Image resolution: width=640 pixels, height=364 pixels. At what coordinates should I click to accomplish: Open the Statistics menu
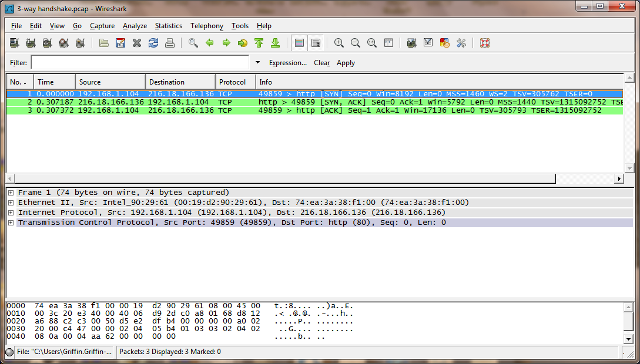pyautogui.click(x=169, y=26)
